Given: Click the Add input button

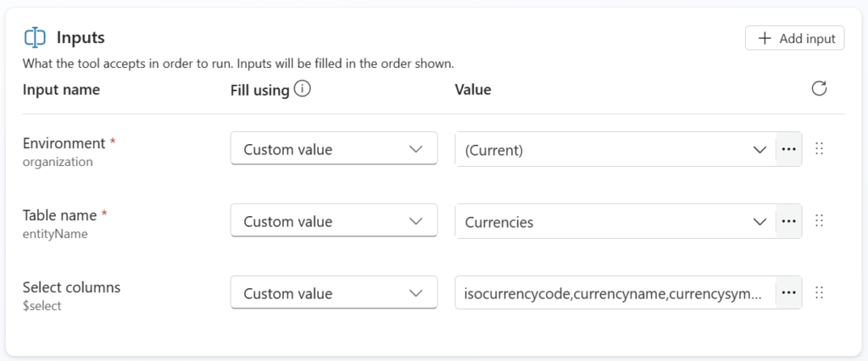Looking at the screenshot, I should pyautogui.click(x=795, y=38).
